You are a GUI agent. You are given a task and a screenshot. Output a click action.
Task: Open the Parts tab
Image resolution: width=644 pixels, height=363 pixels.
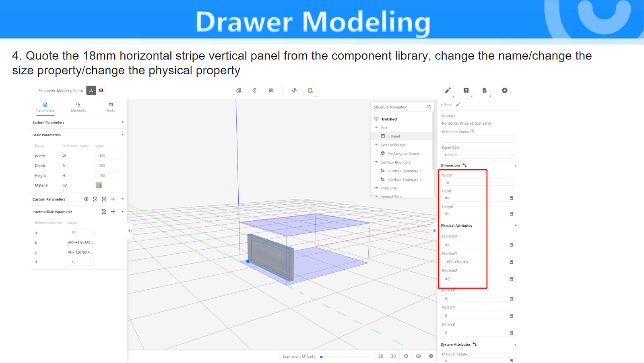pos(111,107)
